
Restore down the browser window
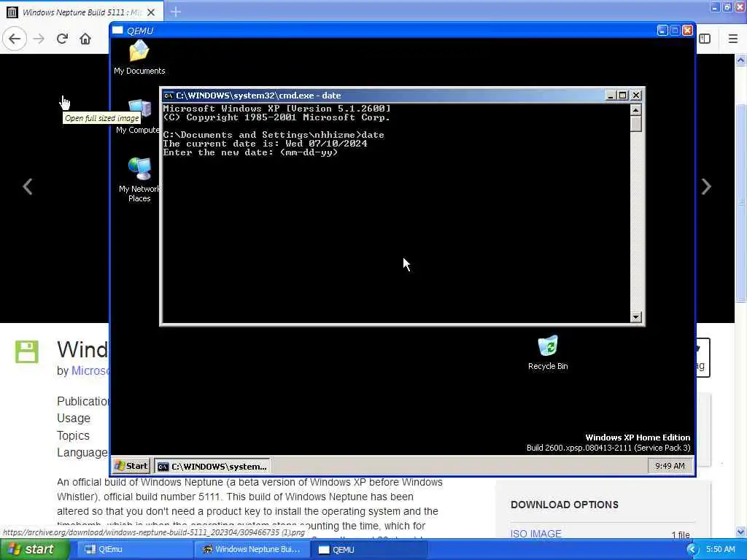727,7
